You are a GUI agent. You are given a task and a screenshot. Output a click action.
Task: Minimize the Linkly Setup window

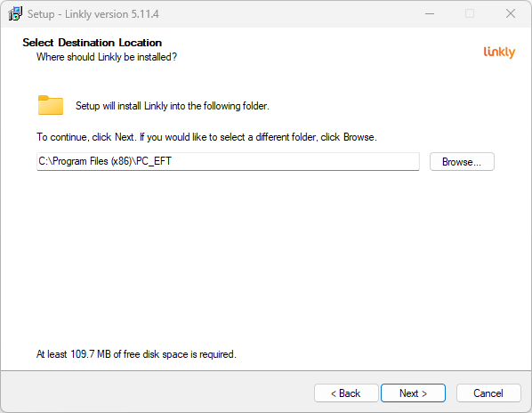(x=430, y=14)
